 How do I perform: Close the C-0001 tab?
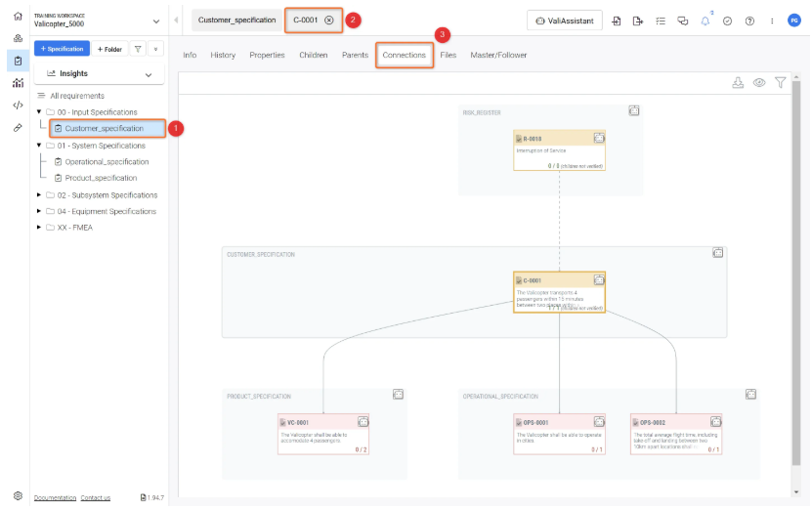point(329,20)
